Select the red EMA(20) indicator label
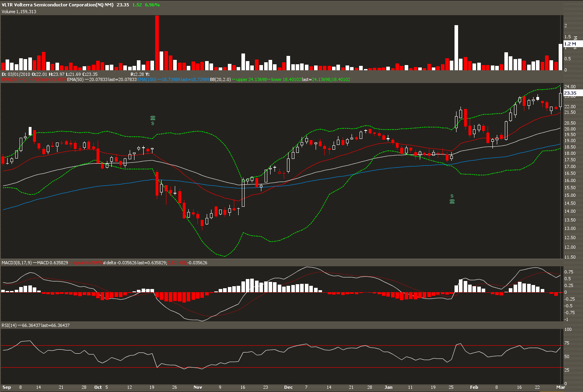Image resolution: width=583 pixels, height=392 pixels. click(x=34, y=80)
